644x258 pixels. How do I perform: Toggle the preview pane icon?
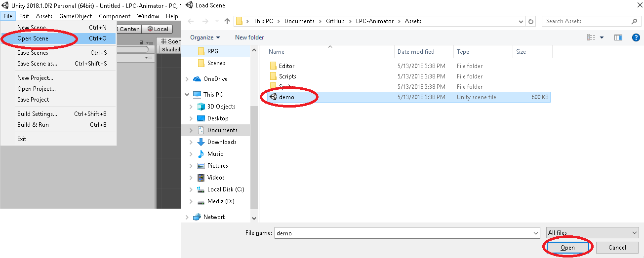coord(618,37)
